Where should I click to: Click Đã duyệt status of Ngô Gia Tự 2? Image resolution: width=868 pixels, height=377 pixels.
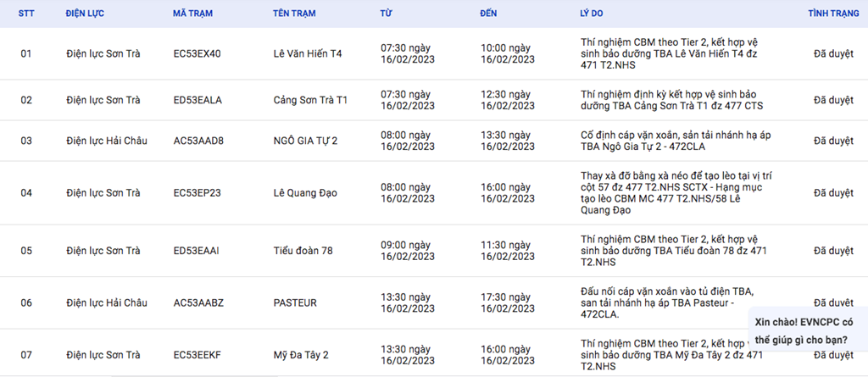tap(833, 141)
